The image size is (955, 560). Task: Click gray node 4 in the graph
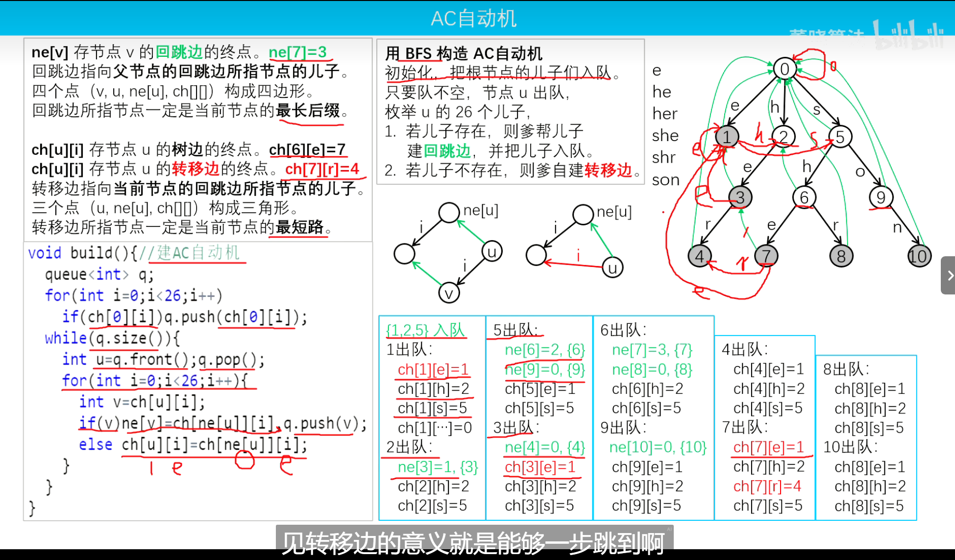[700, 255]
